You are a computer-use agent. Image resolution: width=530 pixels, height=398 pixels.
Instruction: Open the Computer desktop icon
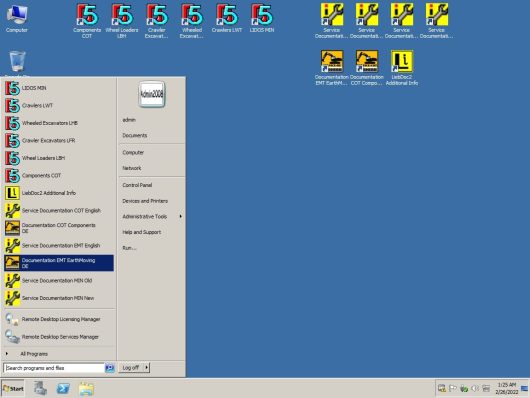tap(17, 19)
